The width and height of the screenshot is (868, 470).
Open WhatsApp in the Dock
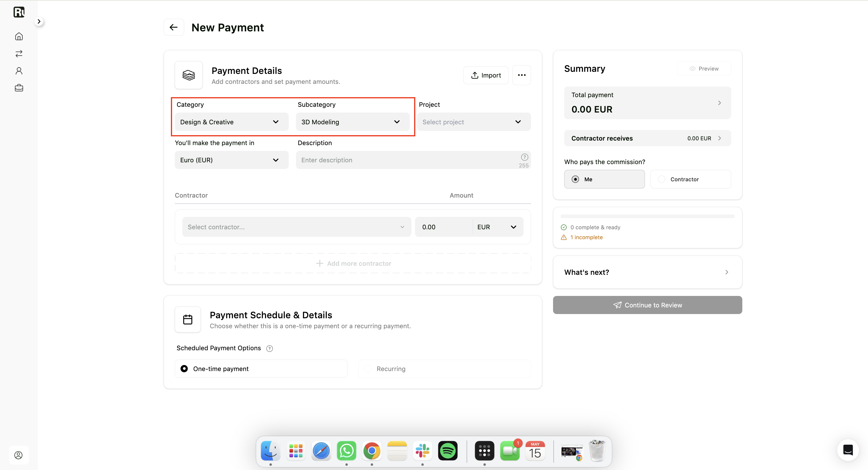[x=346, y=451]
